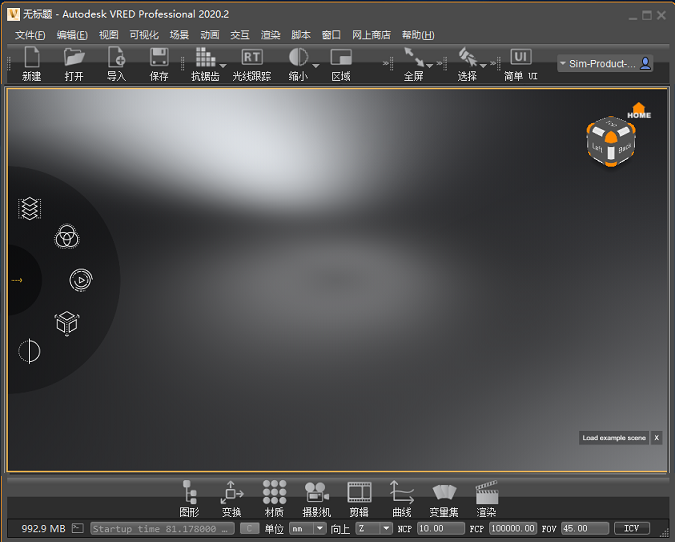675x542 pixels.
Task: Open the 单位 units dropdown
Action: click(307, 528)
